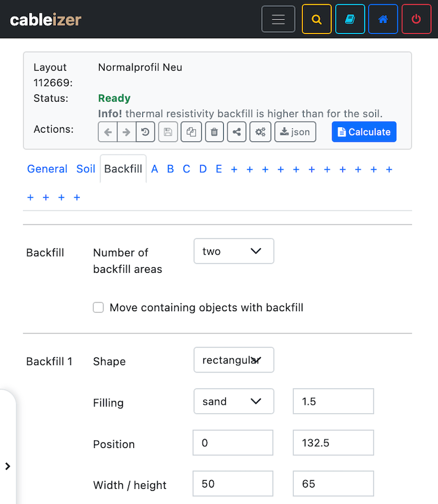Switch to the Soil tab
438x504 pixels.
[86, 169]
